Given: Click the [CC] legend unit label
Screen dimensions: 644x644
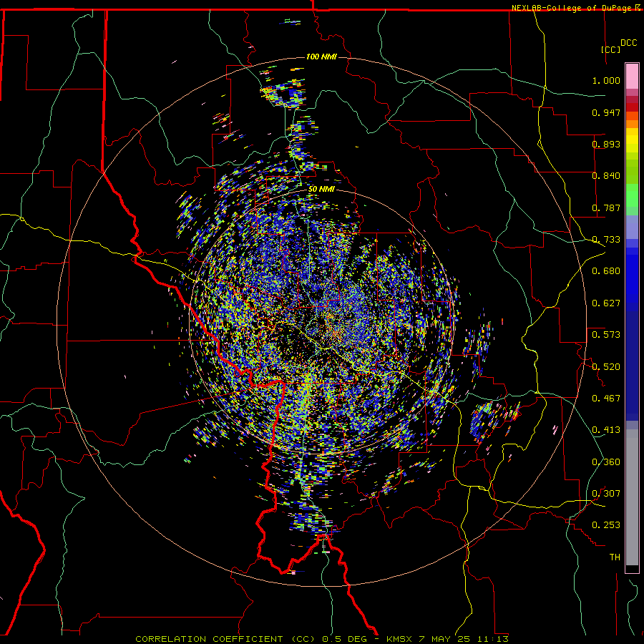Looking at the screenshot, I should [x=611, y=49].
